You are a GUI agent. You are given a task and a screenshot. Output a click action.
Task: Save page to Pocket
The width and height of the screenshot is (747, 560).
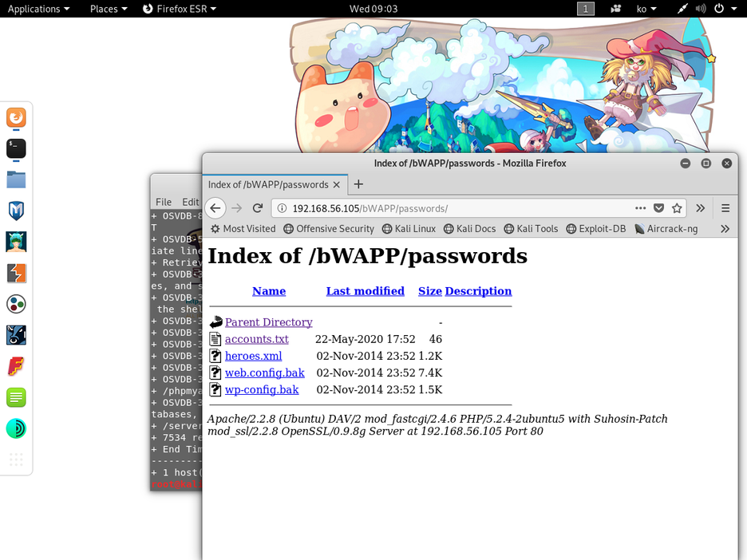[658, 208]
